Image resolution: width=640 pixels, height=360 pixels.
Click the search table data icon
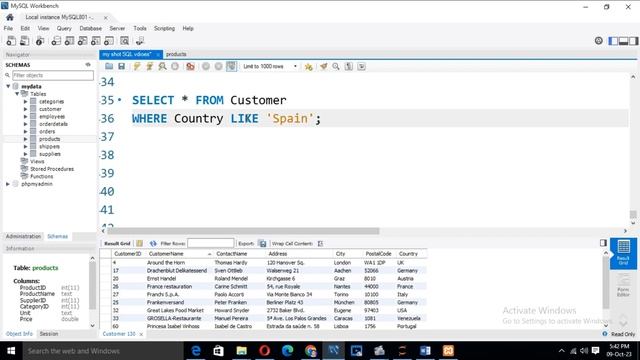pyautogui.click(x=124, y=41)
